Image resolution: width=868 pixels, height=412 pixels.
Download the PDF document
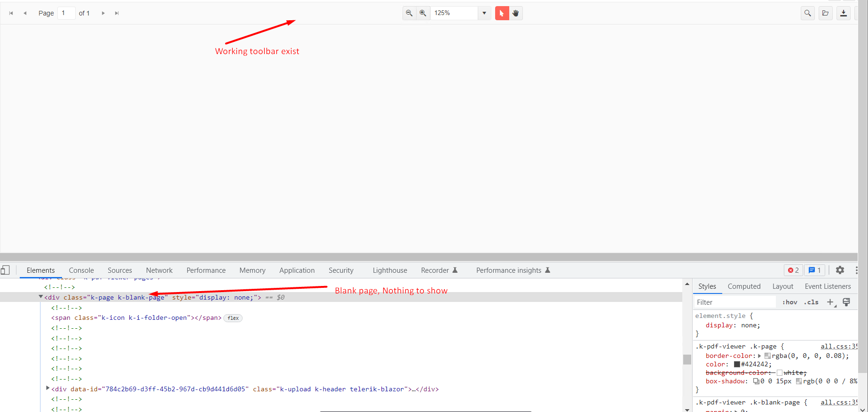[x=844, y=13]
